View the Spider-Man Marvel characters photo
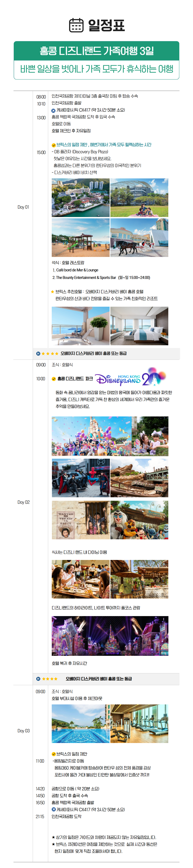This screenshot has height=868, width=193. tap(81, 478)
